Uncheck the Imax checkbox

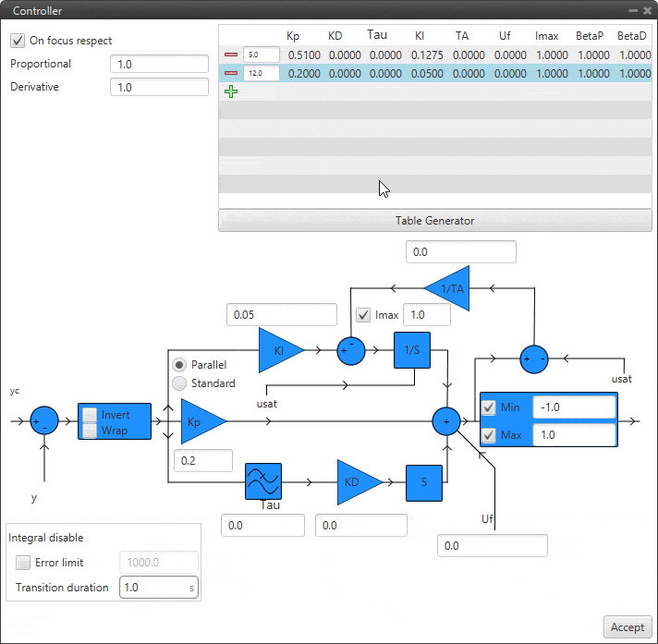pyautogui.click(x=363, y=315)
